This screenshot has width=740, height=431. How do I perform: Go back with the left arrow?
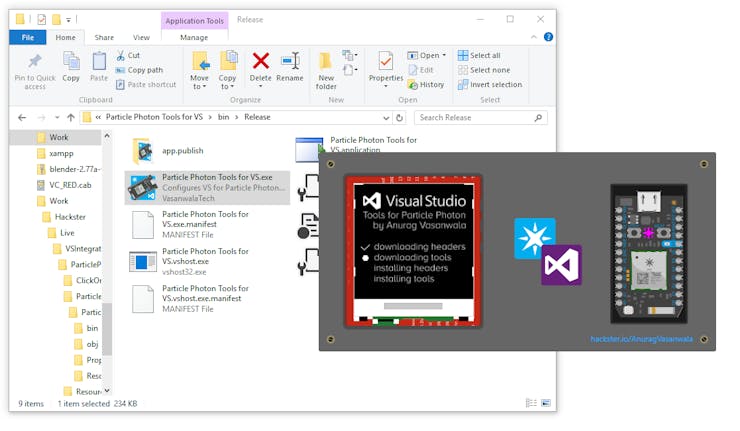pyautogui.click(x=22, y=118)
